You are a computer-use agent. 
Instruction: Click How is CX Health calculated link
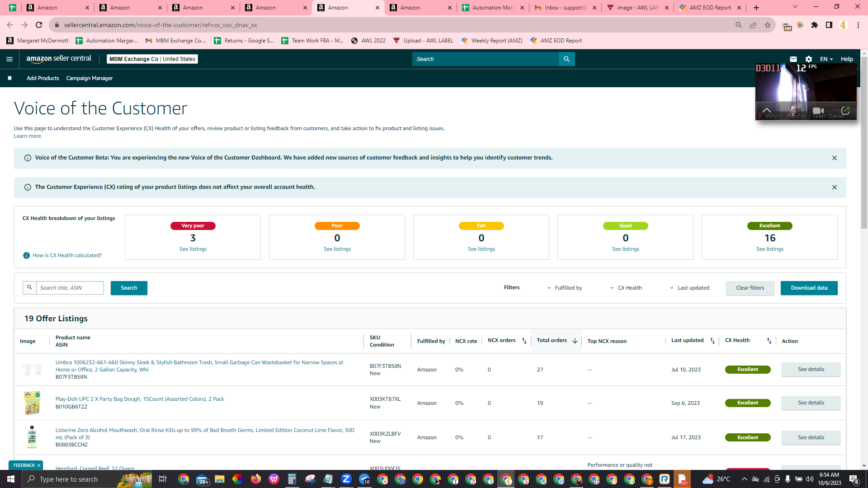click(x=67, y=256)
